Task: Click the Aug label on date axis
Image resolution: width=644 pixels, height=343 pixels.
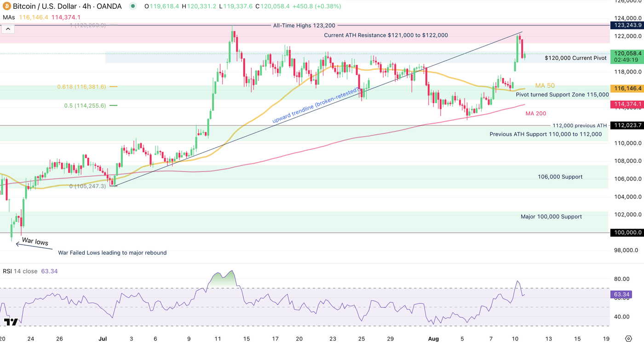Action: (433, 338)
